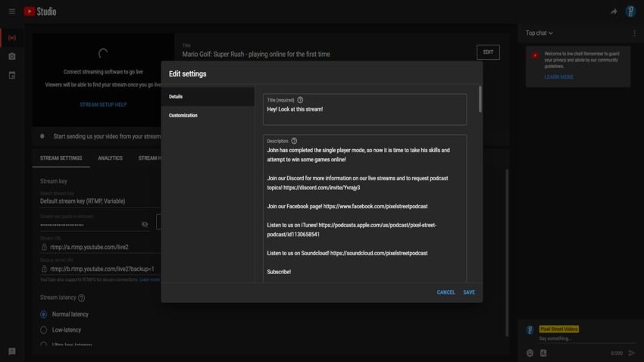This screenshot has width=644, height=362.
Task: Select the Customization tab in Edit settings
Action: pyautogui.click(x=208, y=115)
